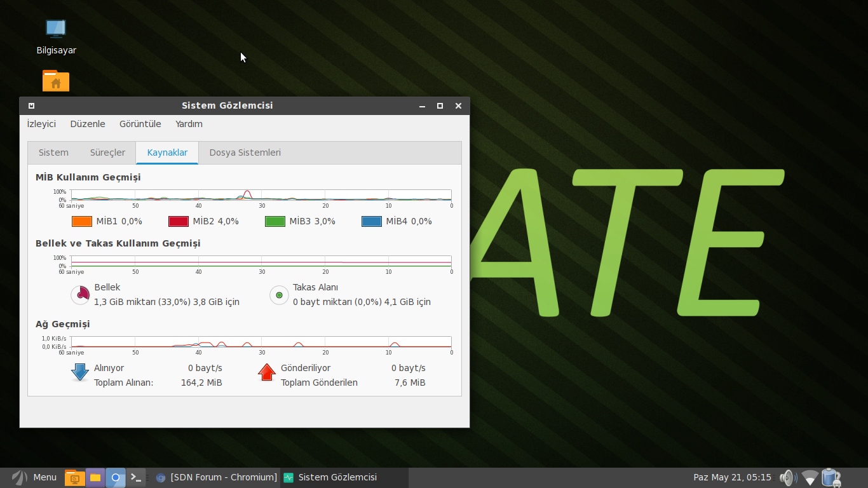Click the Bellek pie chart icon
The width and height of the screenshot is (868, 488).
[81, 294]
